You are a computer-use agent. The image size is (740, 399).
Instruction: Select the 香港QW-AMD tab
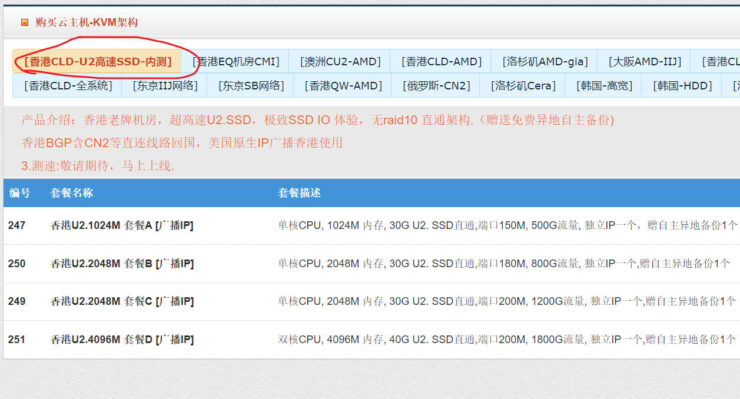click(343, 86)
